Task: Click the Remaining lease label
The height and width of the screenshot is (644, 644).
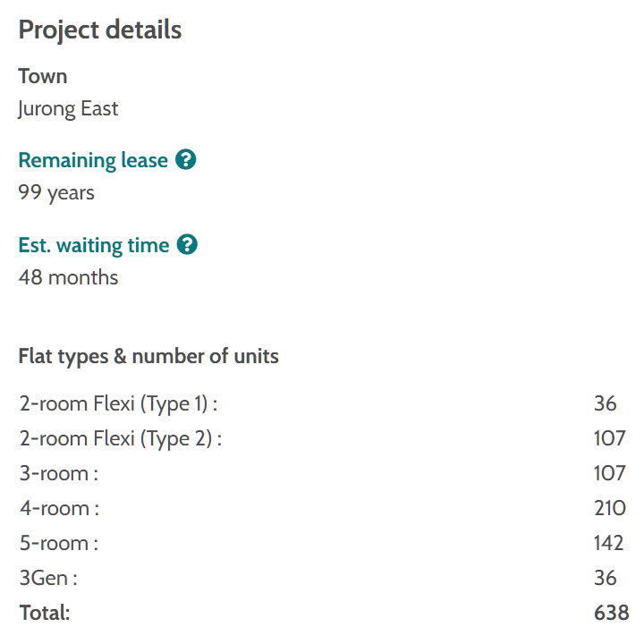Action: coord(93,160)
